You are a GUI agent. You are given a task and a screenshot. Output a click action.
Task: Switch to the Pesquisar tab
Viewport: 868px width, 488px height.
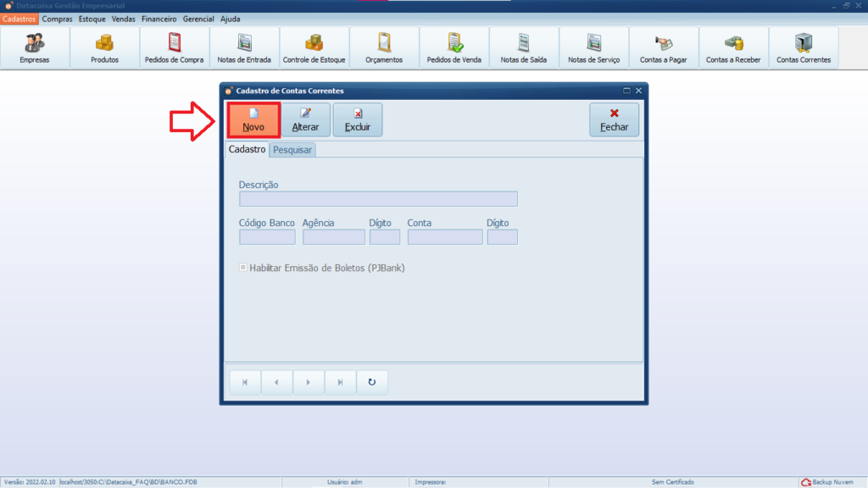[x=292, y=149]
